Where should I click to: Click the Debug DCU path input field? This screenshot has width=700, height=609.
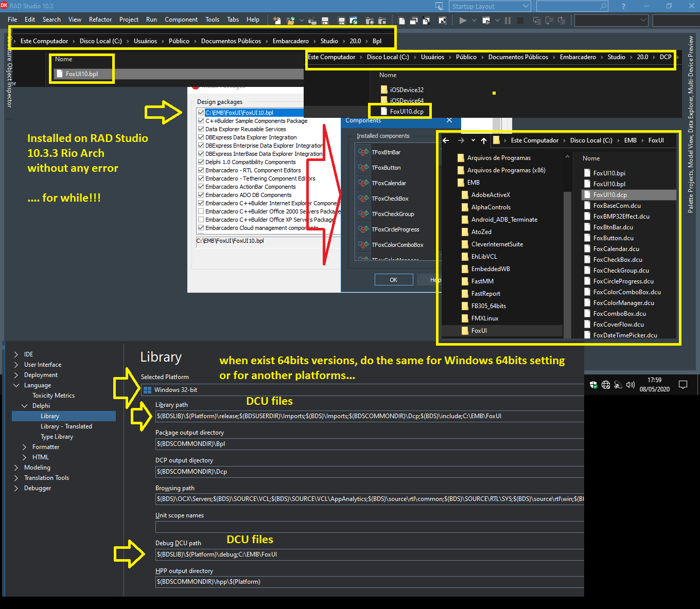point(370,554)
